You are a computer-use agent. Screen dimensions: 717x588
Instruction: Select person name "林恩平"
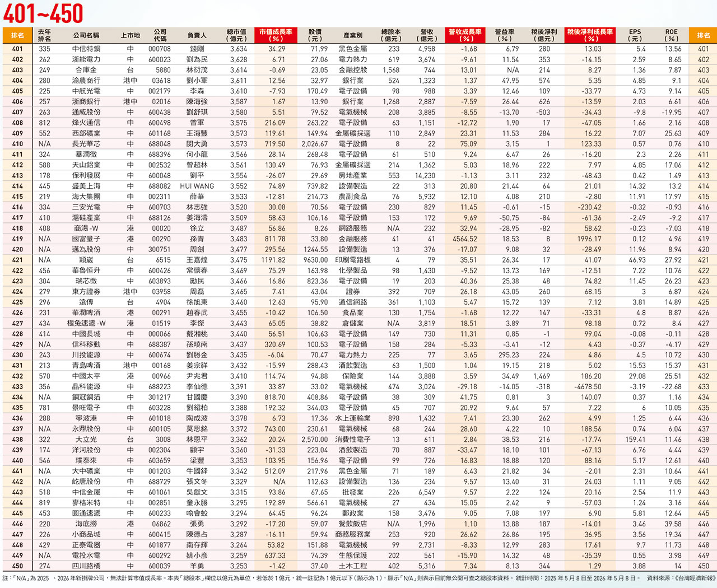pos(197,440)
